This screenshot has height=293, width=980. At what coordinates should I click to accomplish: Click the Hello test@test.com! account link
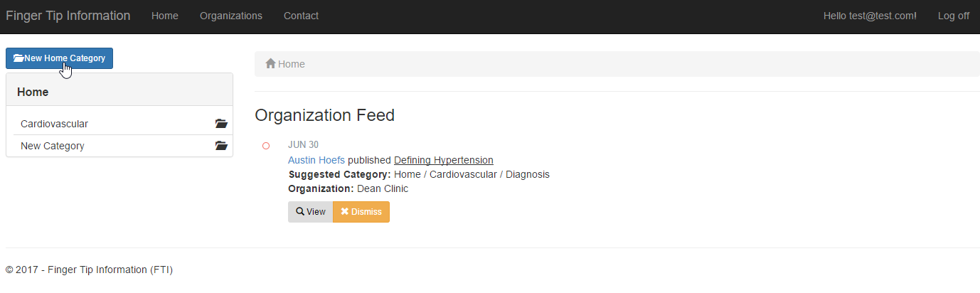click(x=869, y=16)
